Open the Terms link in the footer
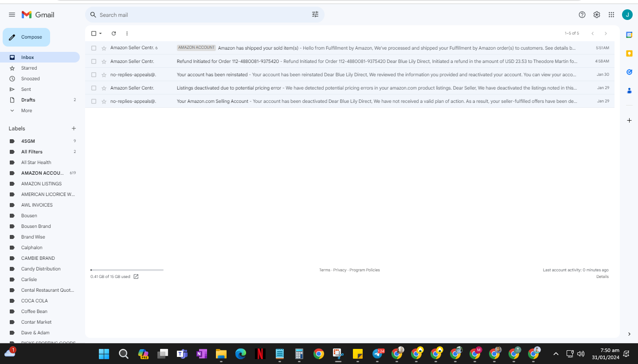This screenshot has height=364, width=638. (325, 270)
